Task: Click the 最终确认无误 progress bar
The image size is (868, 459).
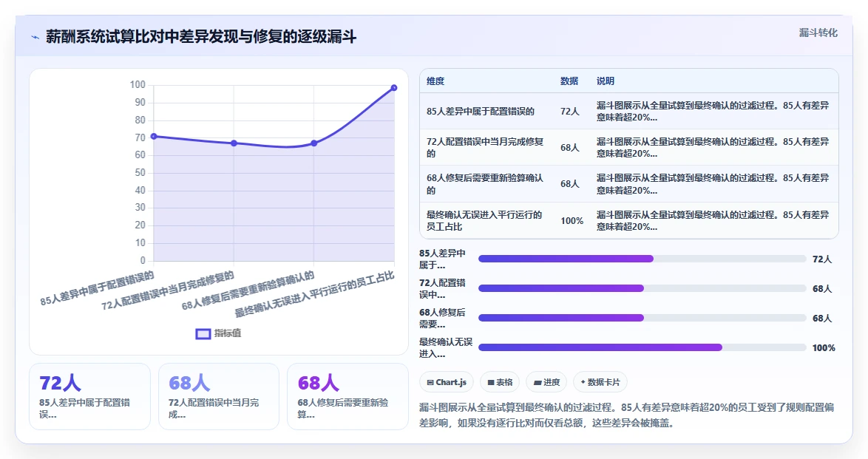Action: [642, 347]
